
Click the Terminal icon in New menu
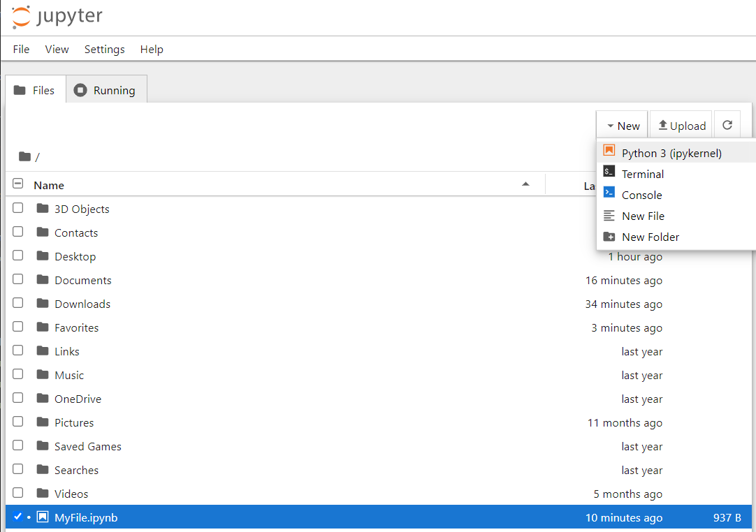tap(609, 171)
